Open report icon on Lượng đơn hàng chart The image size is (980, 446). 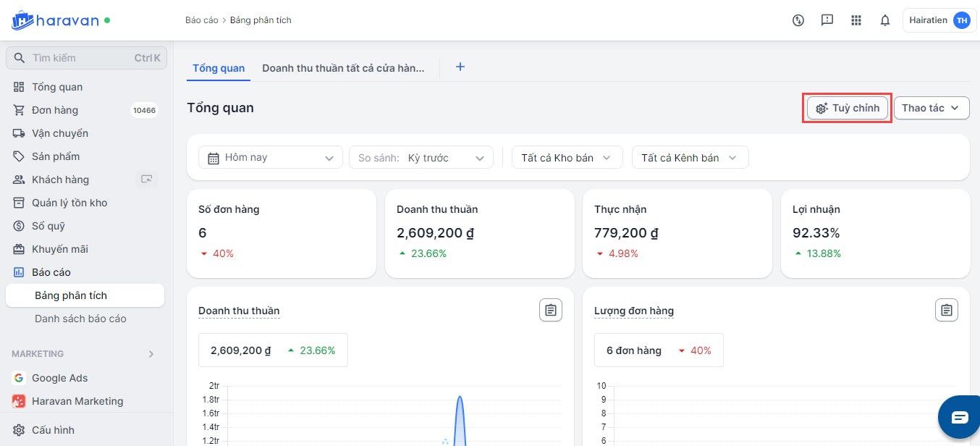click(946, 311)
